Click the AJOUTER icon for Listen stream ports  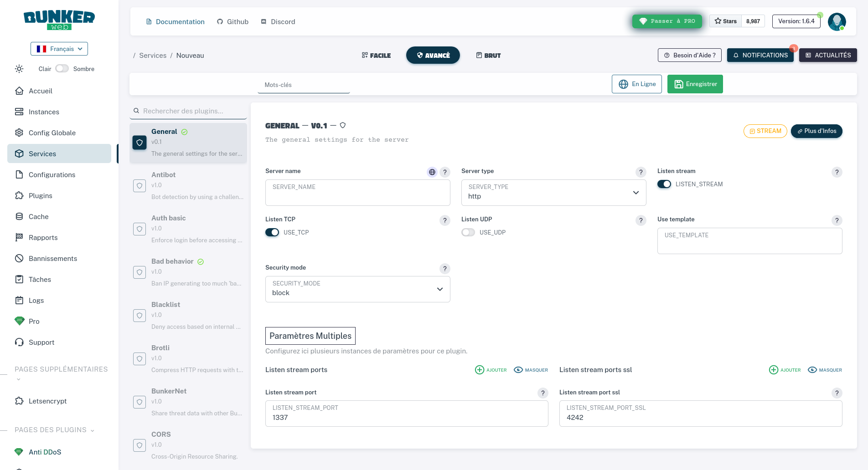point(480,370)
